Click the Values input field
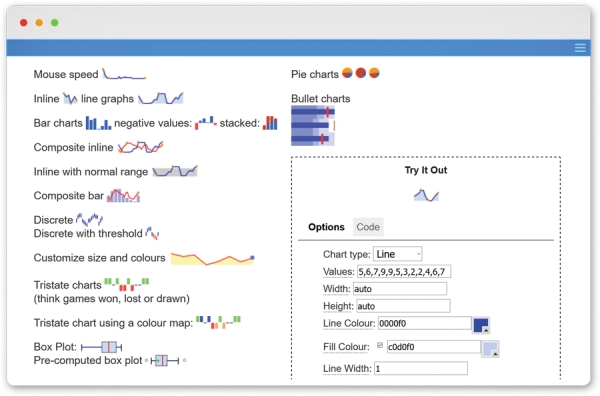The height and width of the screenshot is (396, 600). [404, 272]
